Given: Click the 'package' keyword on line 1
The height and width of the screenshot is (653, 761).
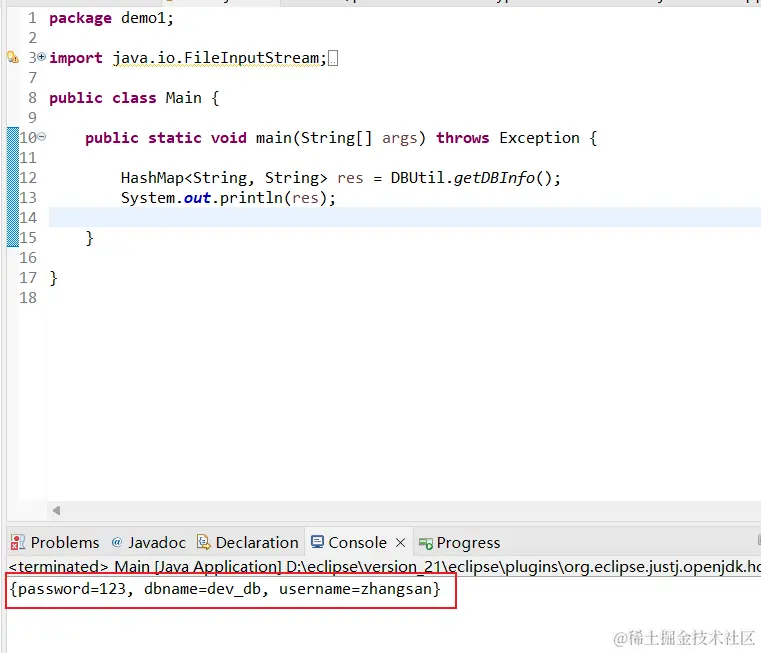Looking at the screenshot, I should point(80,18).
